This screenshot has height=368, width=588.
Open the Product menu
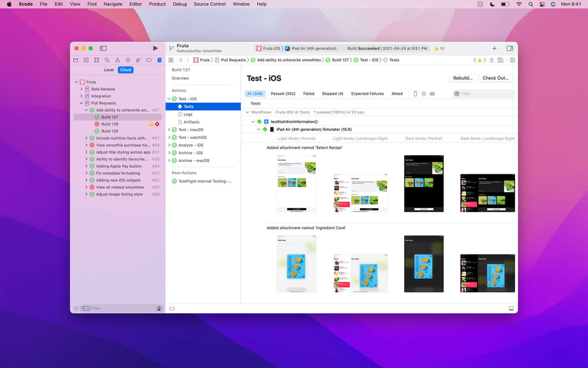(157, 4)
